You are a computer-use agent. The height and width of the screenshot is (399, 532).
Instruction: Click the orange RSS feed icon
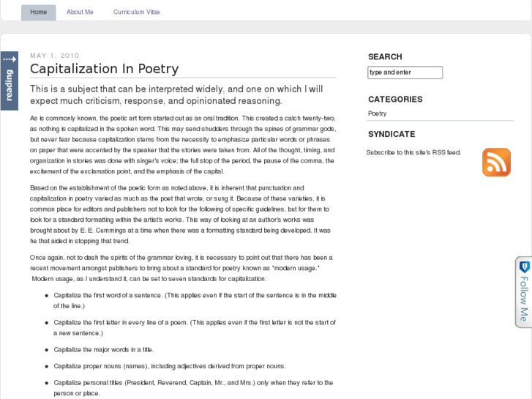[x=496, y=162]
